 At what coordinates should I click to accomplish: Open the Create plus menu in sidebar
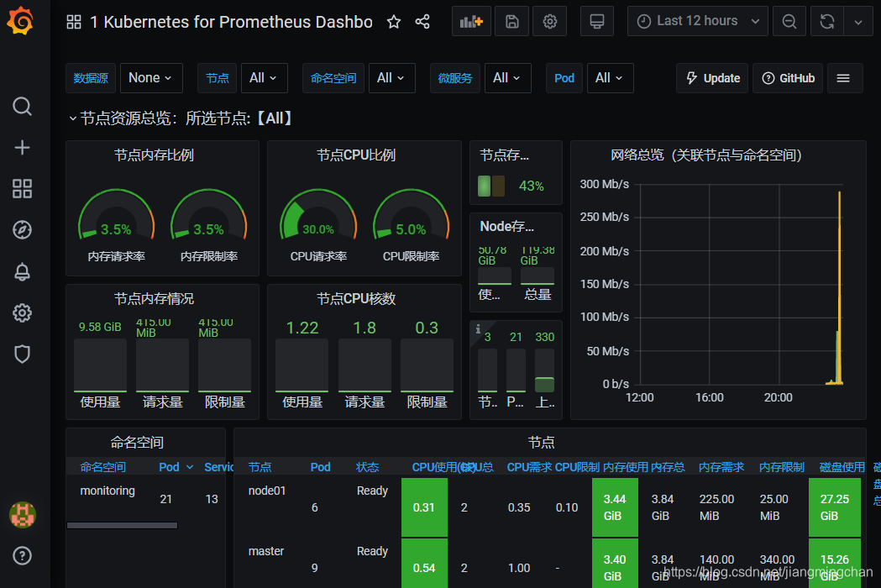click(x=22, y=147)
